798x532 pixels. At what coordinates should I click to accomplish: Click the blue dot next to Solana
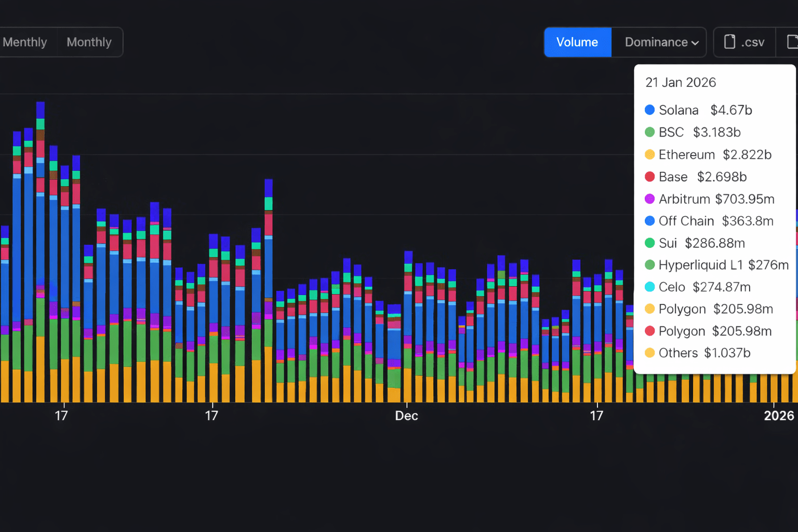pos(649,110)
